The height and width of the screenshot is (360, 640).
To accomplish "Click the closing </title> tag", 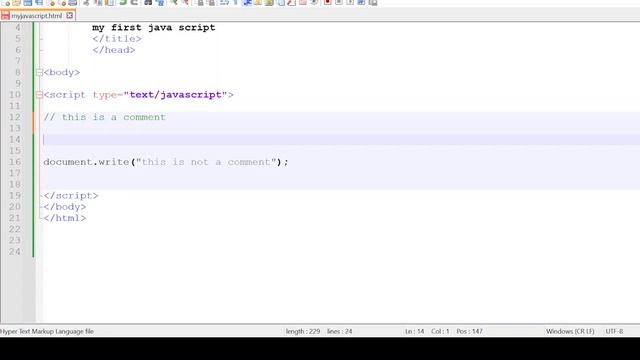I will point(117,39).
